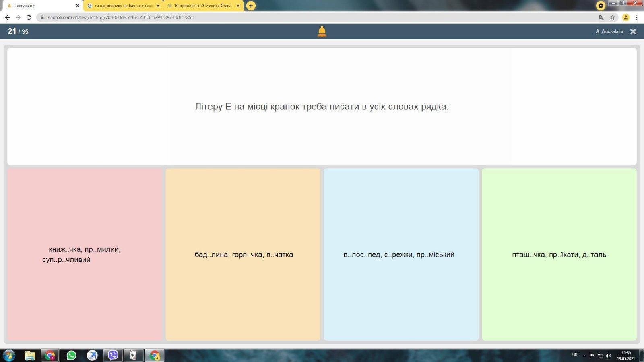Open a new browser tab
This screenshot has width=644, height=362.
click(251, 6)
